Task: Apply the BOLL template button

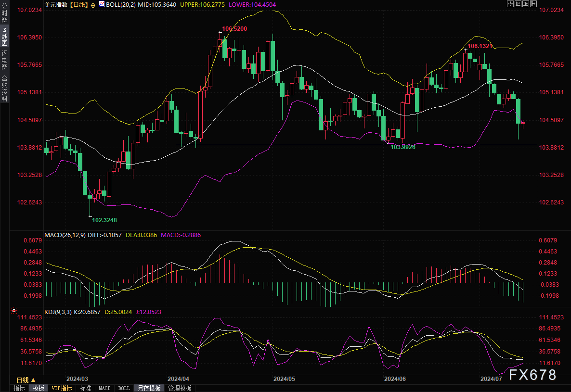Action: [124, 388]
